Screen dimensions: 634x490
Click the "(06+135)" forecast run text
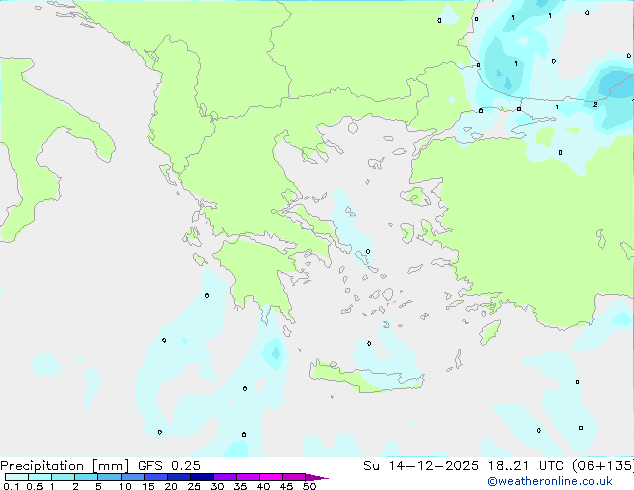click(x=604, y=466)
